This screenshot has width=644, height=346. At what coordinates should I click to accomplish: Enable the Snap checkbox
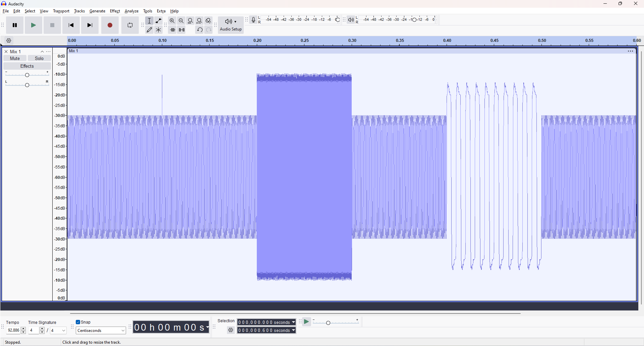77,322
